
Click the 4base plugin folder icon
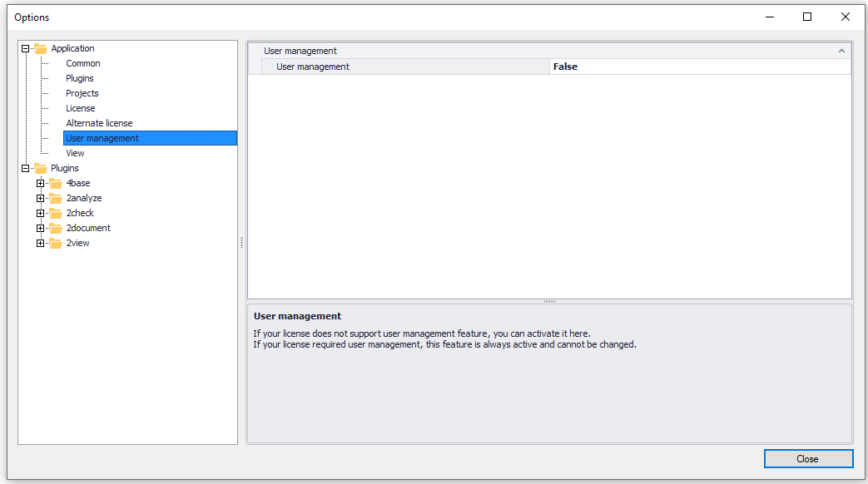point(56,183)
